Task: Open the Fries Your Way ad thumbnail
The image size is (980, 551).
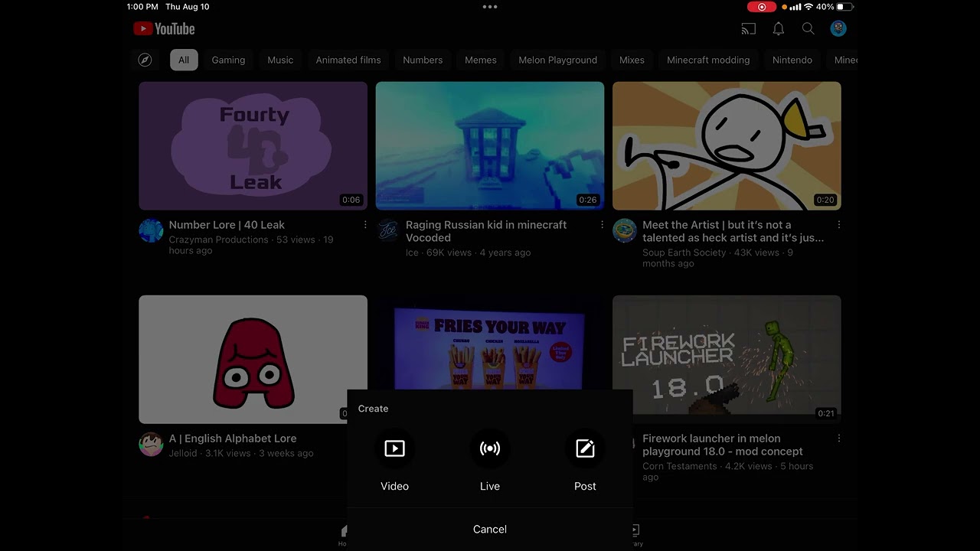Action: [x=490, y=343]
